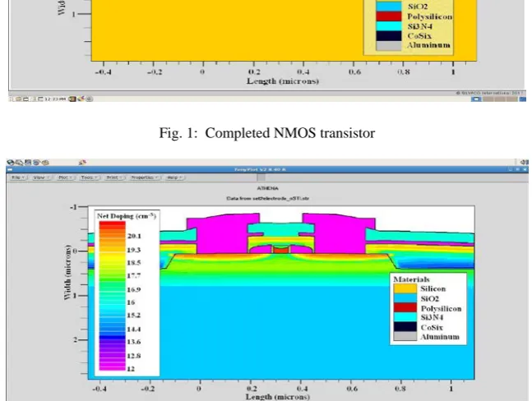Viewport: 532px width, 401px height.
Task: Click the '15.2' value on doping scale
Action: click(134, 316)
